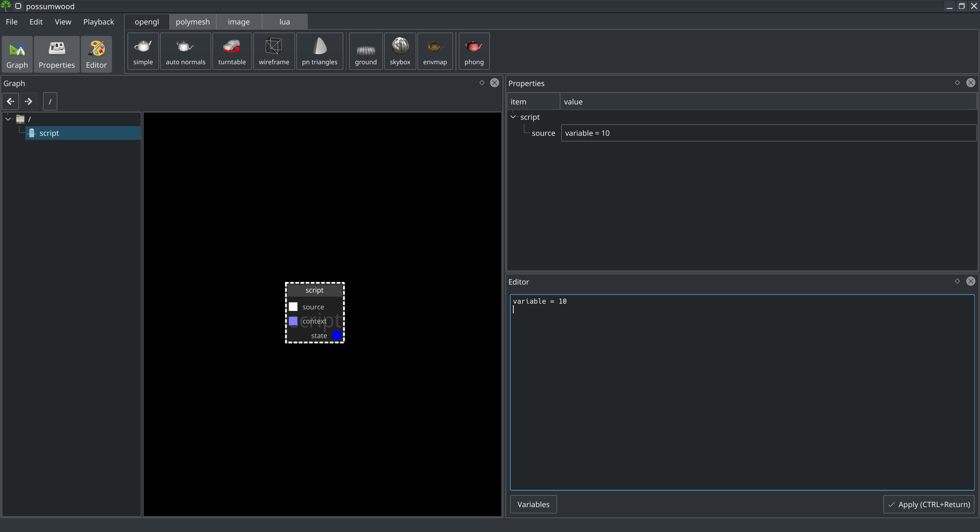Click the context port on script node
The height and width of the screenshot is (532, 980).
[x=293, y=321]
